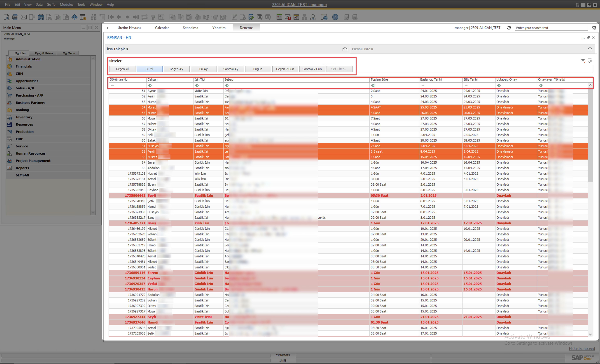
Task: Toggle the Geçen Ay filter
Action: (x=176, y=69)
